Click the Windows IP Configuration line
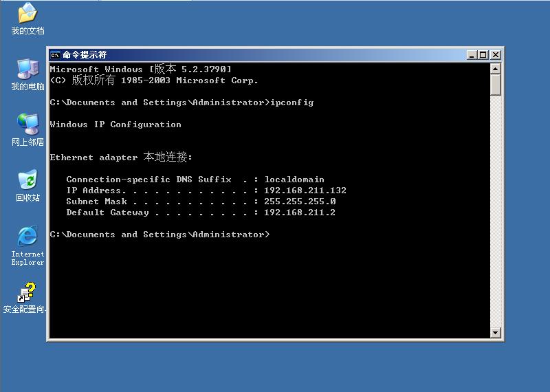This screenshot has height=392, width=550. click(115, 124)
